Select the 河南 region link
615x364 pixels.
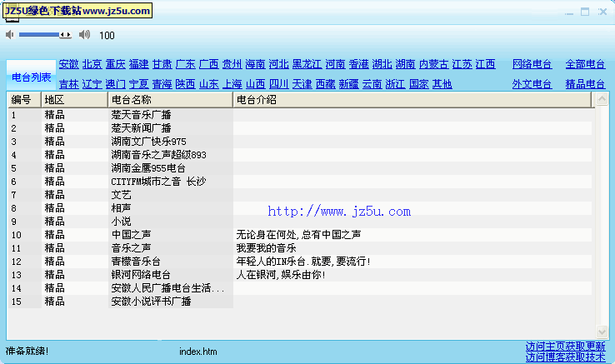(x=335, y=64)
